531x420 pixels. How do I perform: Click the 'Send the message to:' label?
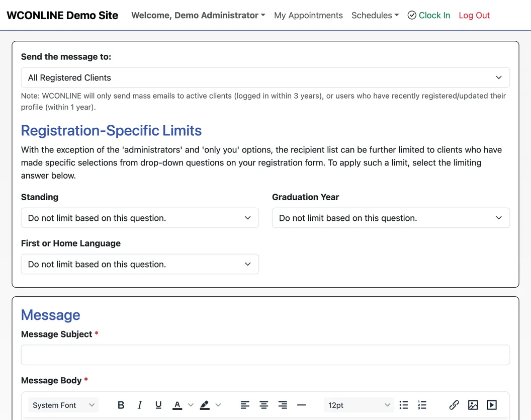click(66, 56)
